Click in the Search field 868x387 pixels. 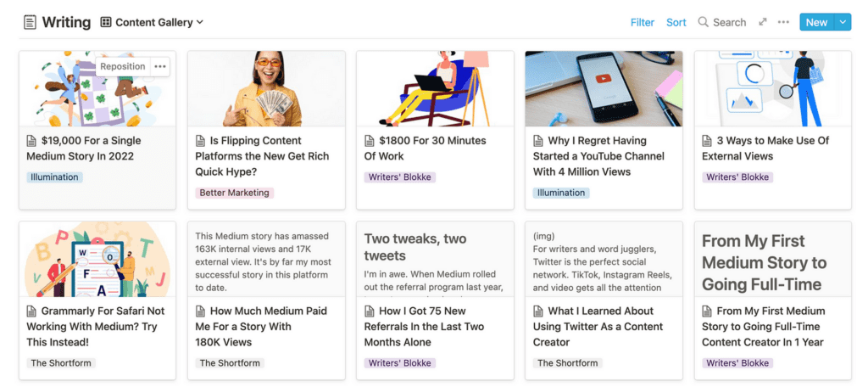tap(729, 22)
